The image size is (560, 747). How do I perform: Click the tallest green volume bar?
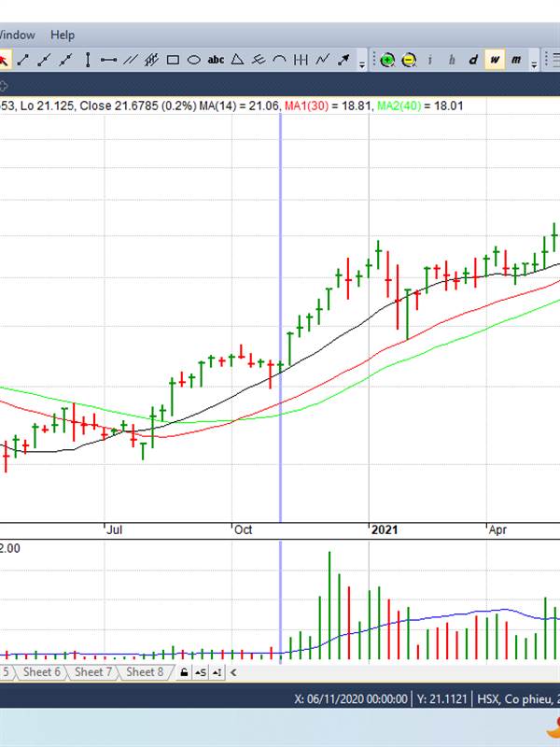coord(329,605)
